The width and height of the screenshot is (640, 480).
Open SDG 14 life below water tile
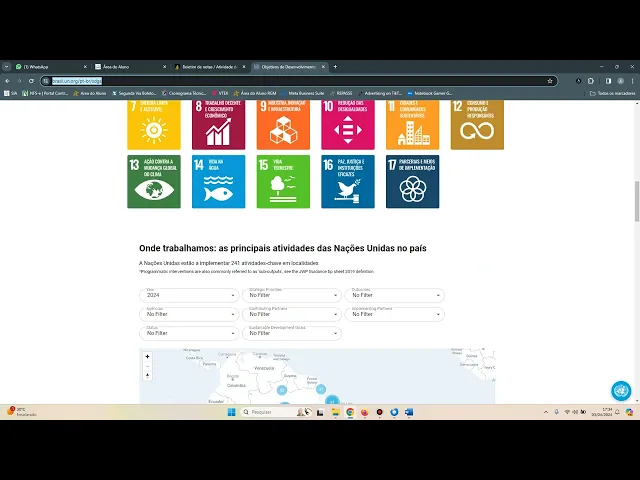click(x=218, y=182)
